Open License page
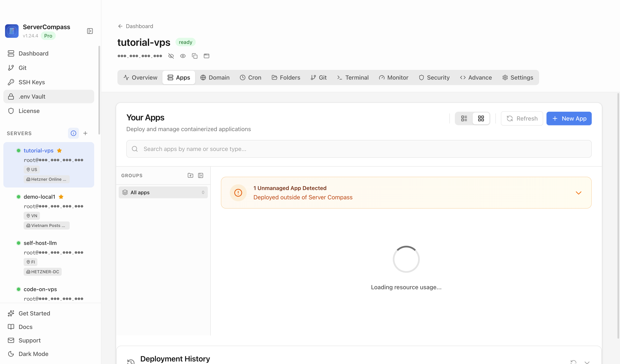620x364 pixels. tap(49, 111)
